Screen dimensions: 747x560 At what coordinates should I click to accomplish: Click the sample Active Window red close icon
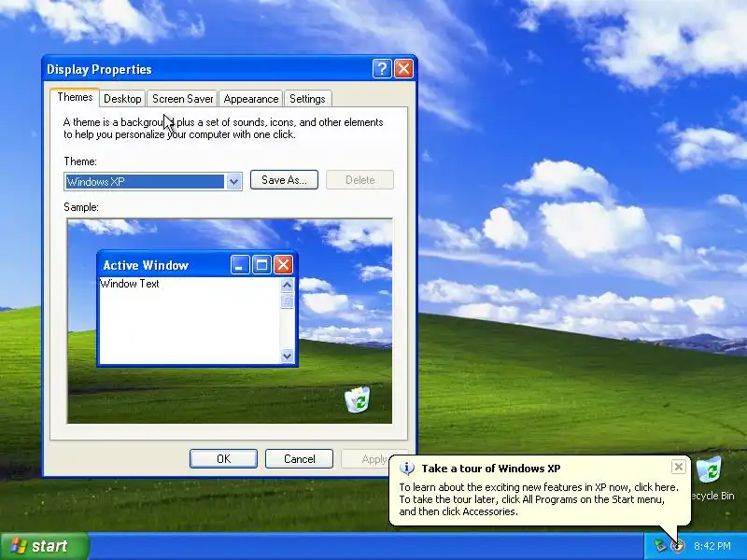283,265
